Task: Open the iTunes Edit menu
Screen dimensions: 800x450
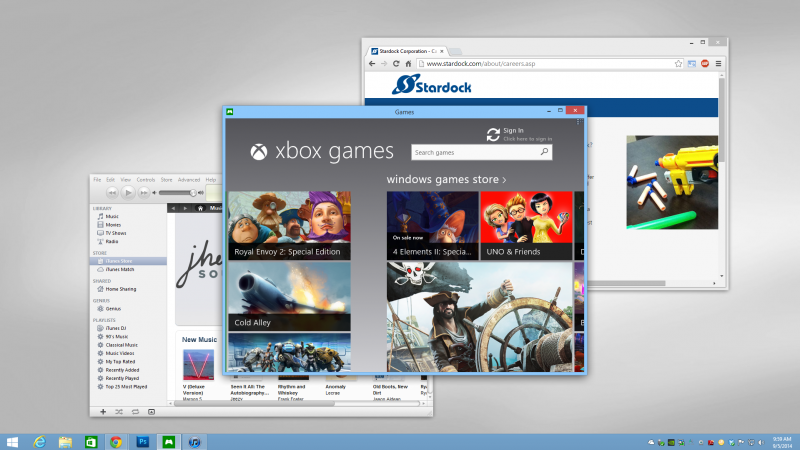Action: (x=110, y=180)
